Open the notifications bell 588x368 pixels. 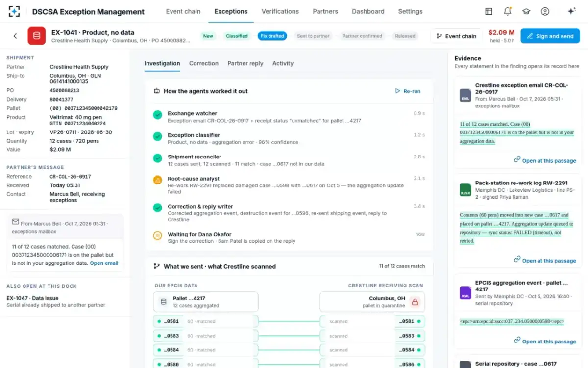(508, 11)
